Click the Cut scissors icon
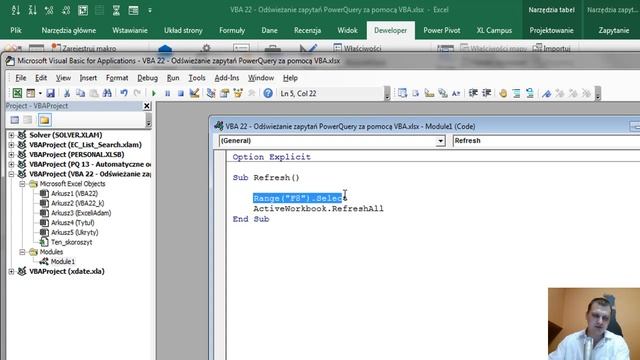This screenshot has height=360, width=640. pos(67,93)
